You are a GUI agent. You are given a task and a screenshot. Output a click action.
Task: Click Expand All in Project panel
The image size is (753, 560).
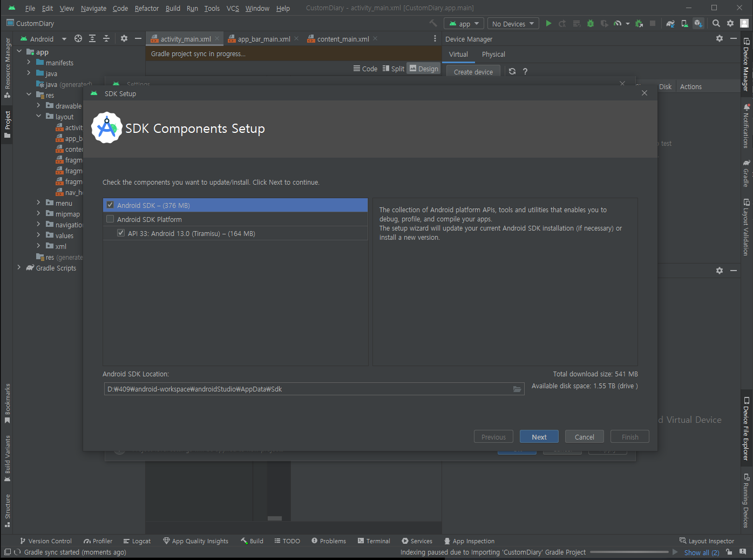[x=92, y=38]
